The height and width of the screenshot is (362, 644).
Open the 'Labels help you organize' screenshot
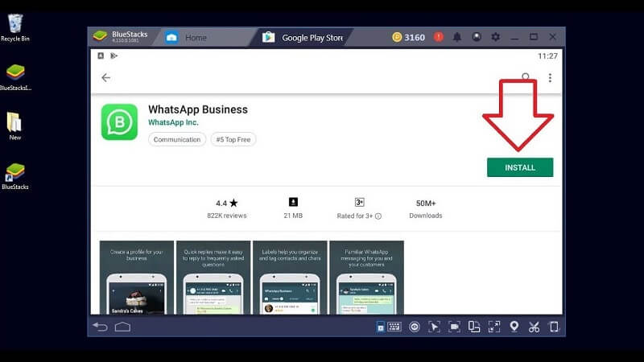tap(290, 278)
